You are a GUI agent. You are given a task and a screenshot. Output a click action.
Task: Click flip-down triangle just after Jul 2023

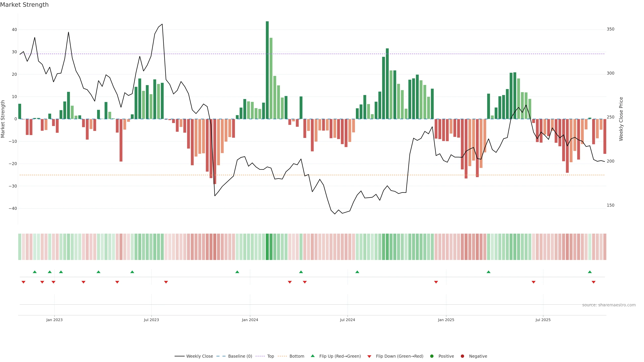point(166,282)
